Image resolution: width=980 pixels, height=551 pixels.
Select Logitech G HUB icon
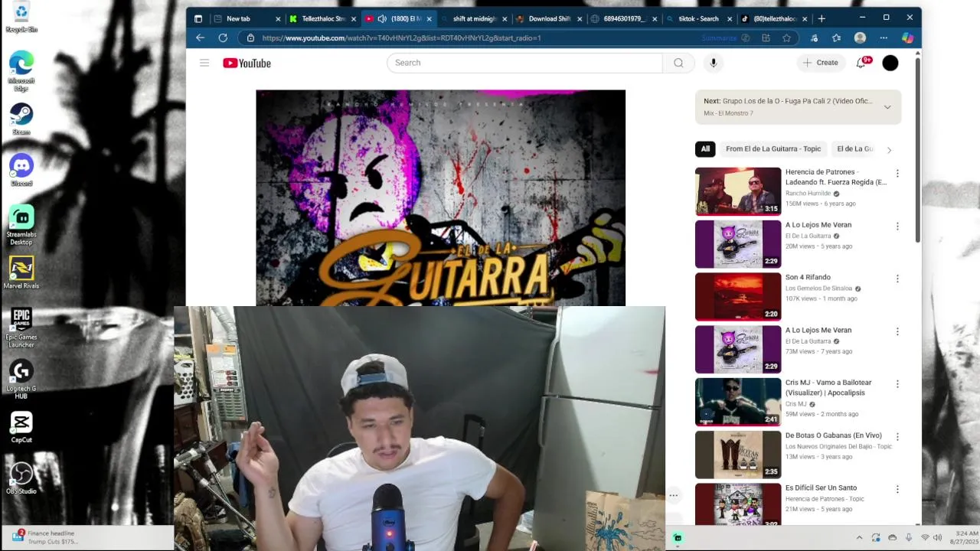[x=21, y=379]
